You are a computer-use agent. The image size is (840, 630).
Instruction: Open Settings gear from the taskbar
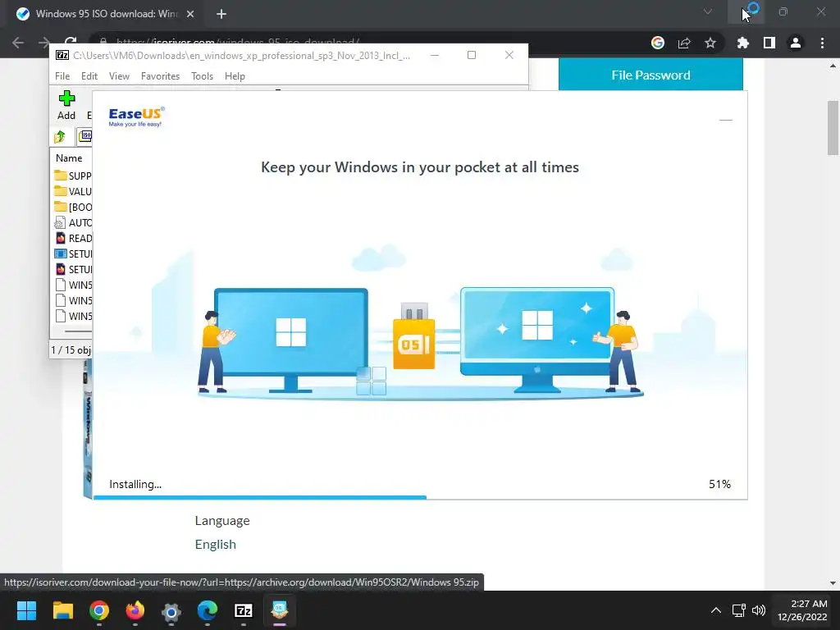171,610
